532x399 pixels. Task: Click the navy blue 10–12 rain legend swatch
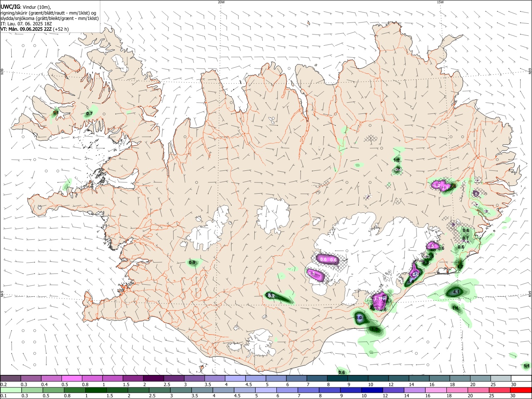(372, 390)
